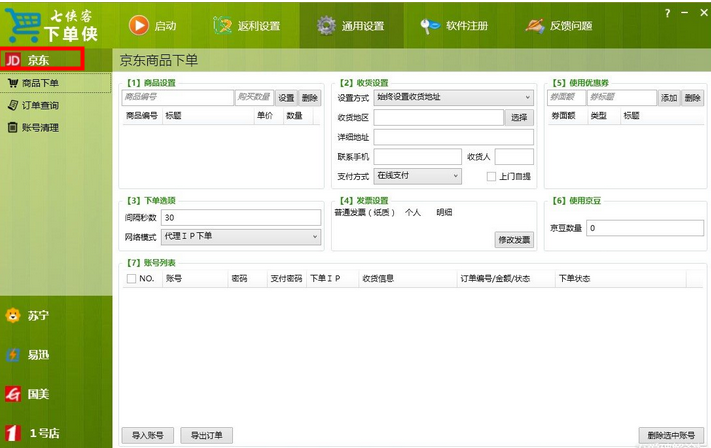Click the 选择 region button
The image size is (711, 448).
coord(519,117)
